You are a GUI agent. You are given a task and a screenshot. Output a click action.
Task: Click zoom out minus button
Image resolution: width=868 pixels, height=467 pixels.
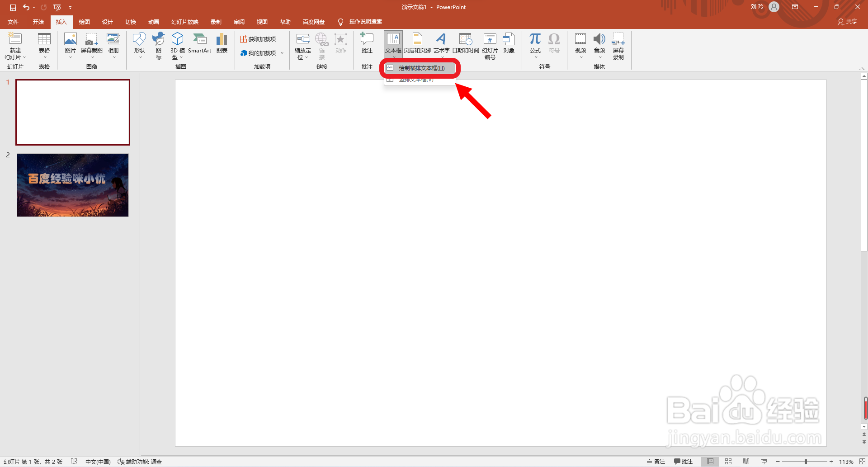[778, 462]
